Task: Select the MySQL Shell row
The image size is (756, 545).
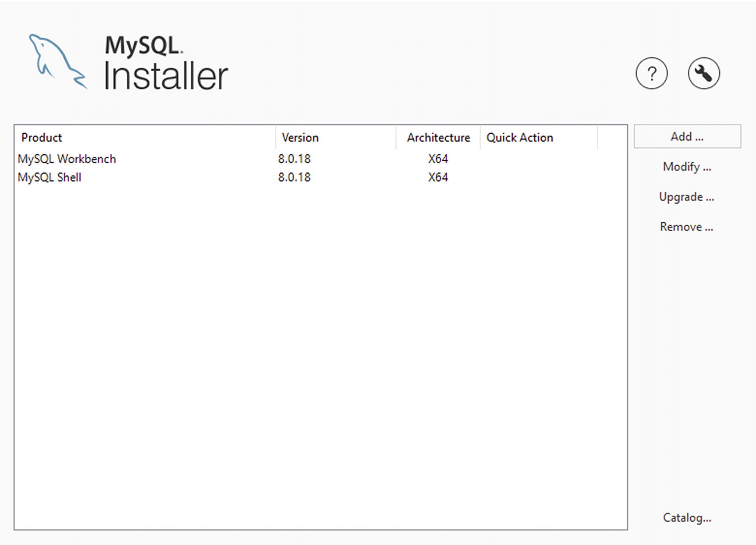Action: (320, 177)
